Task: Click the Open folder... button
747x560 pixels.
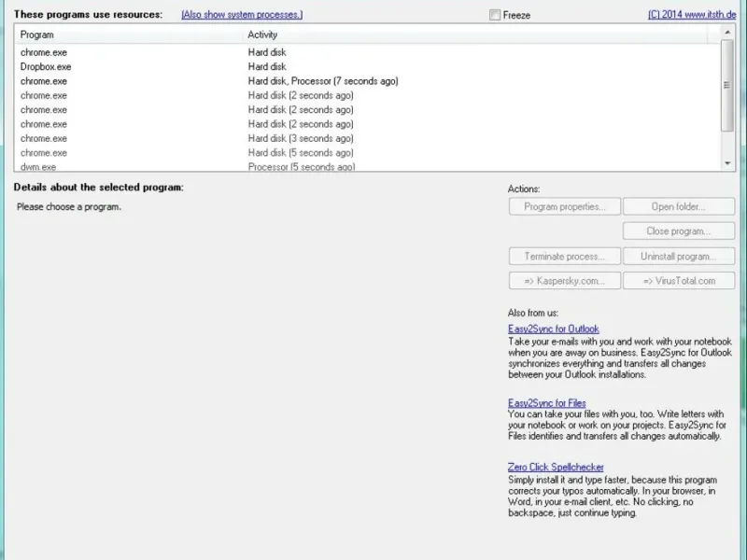Action: tap(679, 206)
